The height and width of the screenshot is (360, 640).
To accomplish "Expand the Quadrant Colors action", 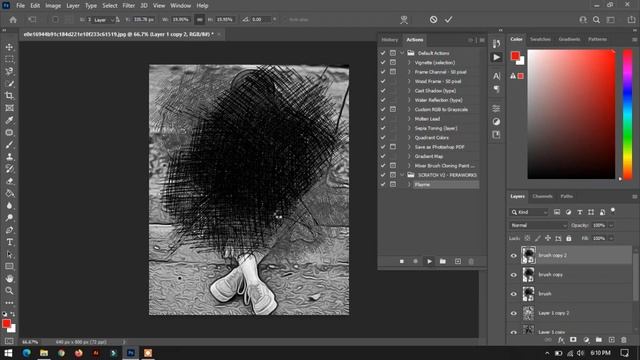I will pos(409,138).
